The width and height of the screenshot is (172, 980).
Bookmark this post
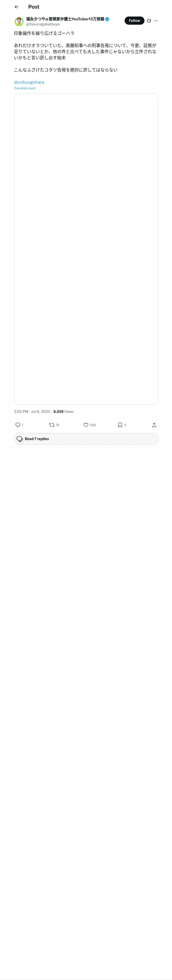tap(120, 425)
